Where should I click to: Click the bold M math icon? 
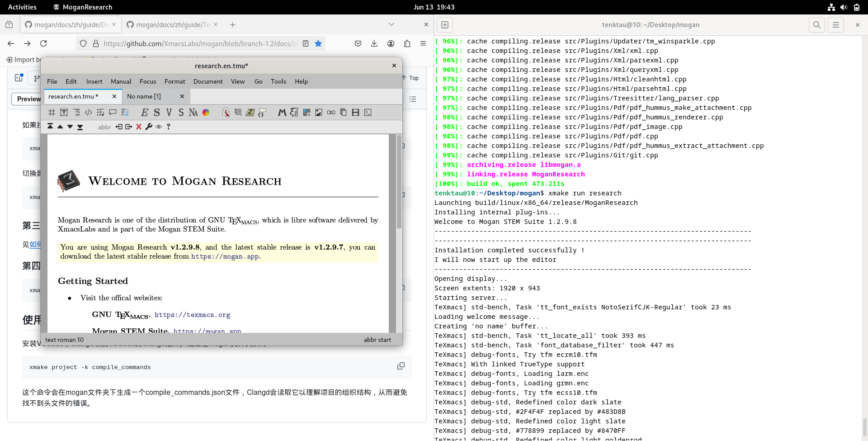(282, 113)
